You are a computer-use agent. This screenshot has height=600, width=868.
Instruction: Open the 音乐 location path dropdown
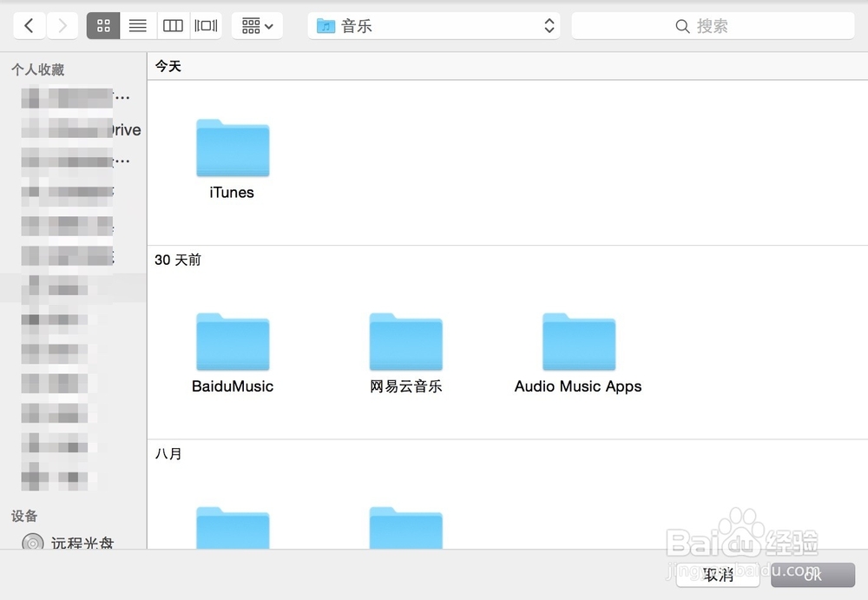(x=434, y=25)
